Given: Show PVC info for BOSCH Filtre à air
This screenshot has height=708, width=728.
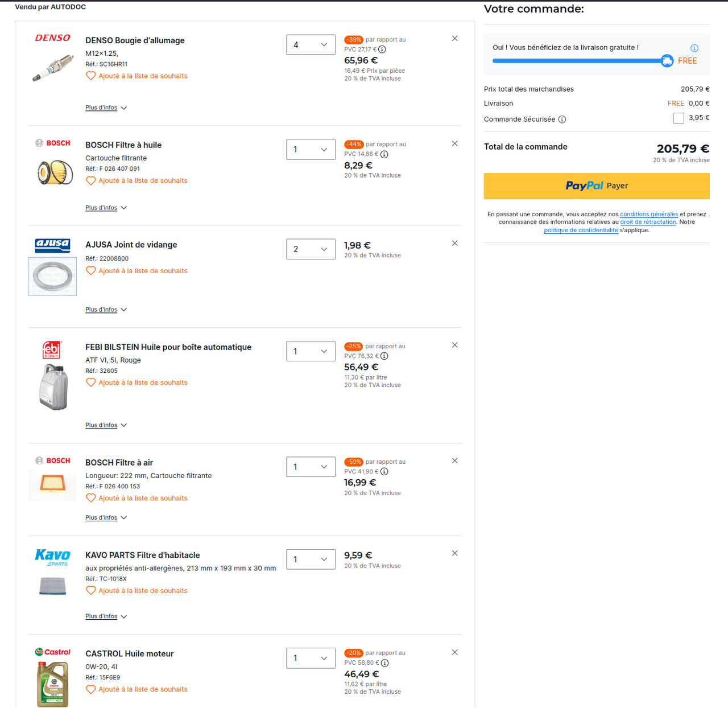Looking at the screenshot, I should click(x=384, y=472).
